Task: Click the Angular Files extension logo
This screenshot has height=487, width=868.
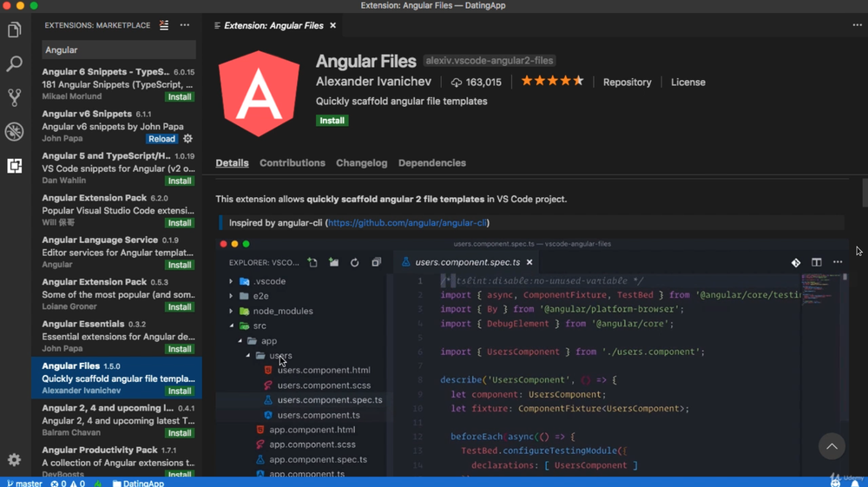Action: (259, 93)
